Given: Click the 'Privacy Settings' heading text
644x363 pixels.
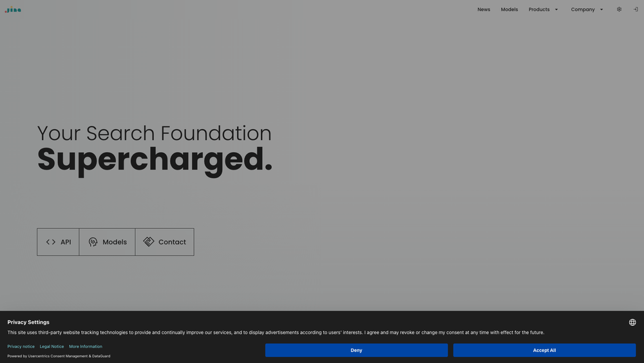Looking at the screenshot, I should tap(28, 322).
